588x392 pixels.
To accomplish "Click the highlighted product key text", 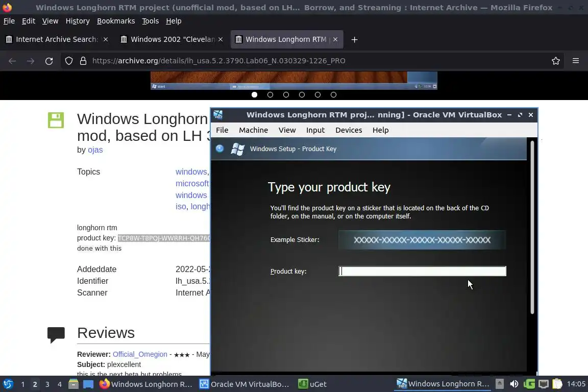I will [164, 238].
